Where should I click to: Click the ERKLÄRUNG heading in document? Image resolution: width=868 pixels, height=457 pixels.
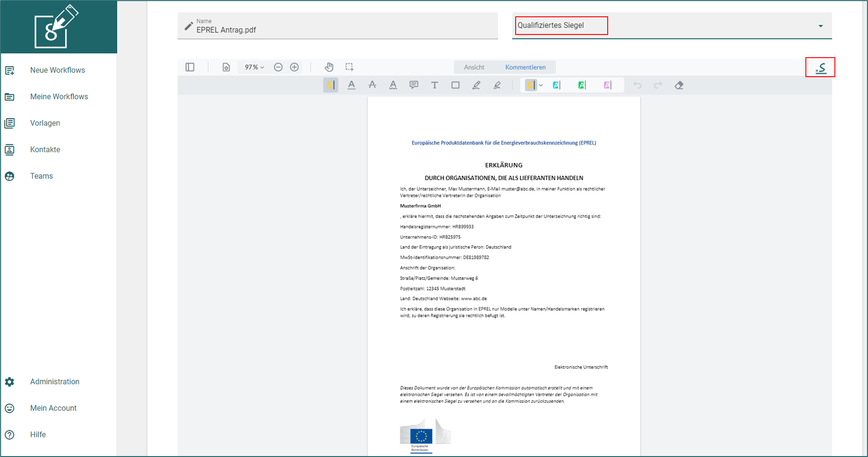[503, 165]
